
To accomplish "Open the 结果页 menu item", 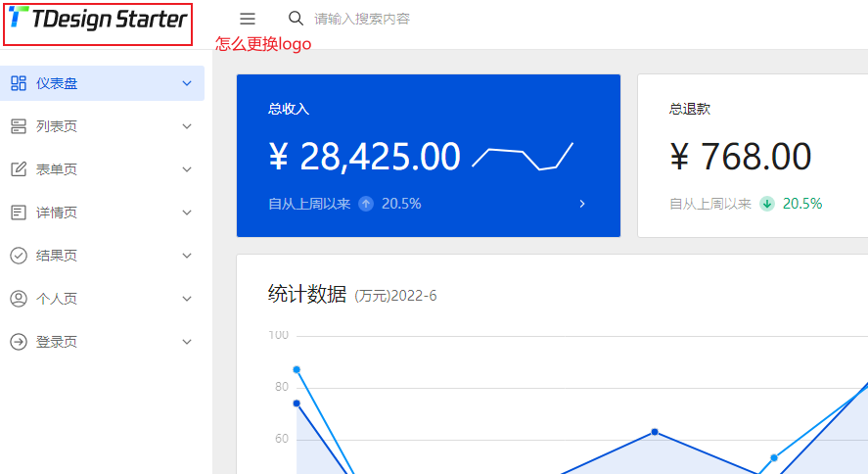I will pos(102,256).
